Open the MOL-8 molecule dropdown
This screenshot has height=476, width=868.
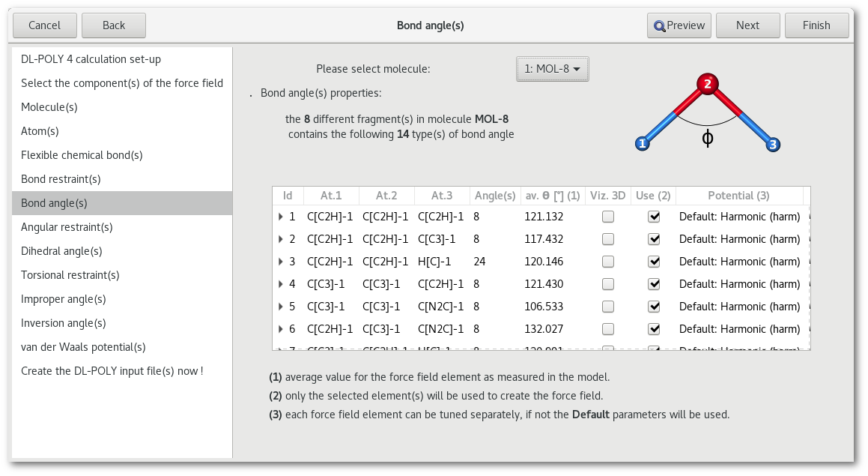coord(553,69)
